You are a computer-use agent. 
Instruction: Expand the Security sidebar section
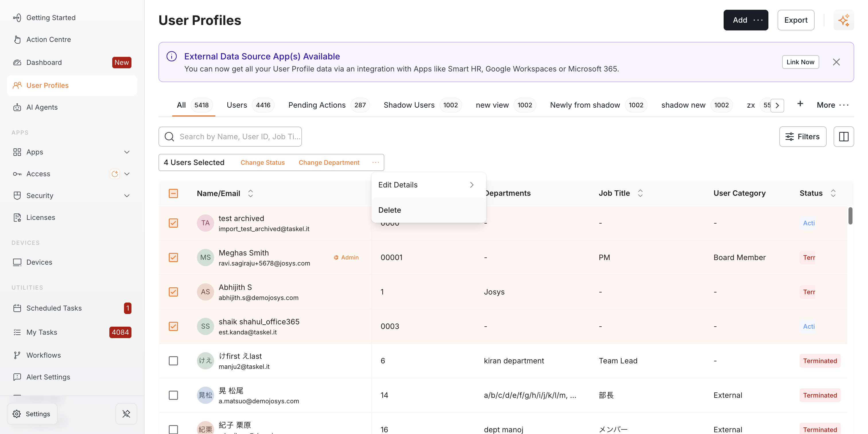[x=127, y=196]
